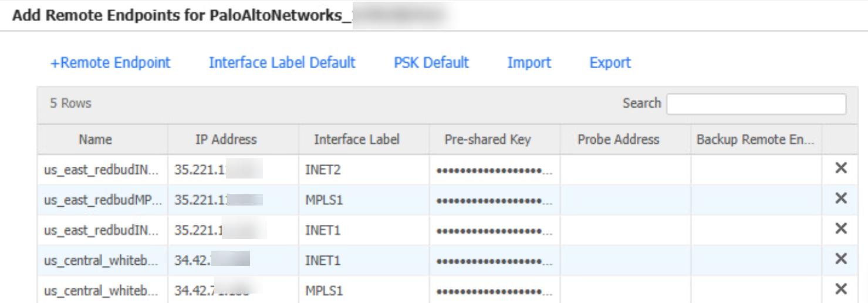
Task: Click the Backup Remote Endpoint column header
Action: point(755,140)
